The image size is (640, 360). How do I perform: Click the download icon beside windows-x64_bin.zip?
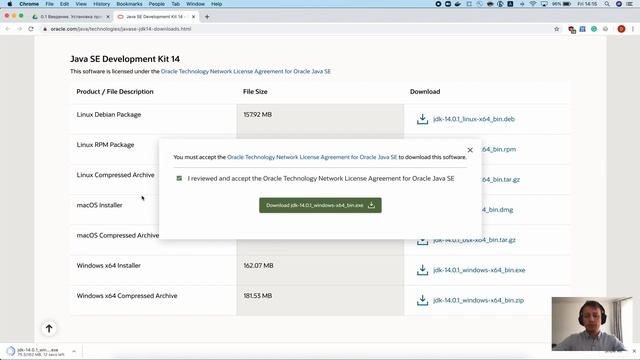422,300
